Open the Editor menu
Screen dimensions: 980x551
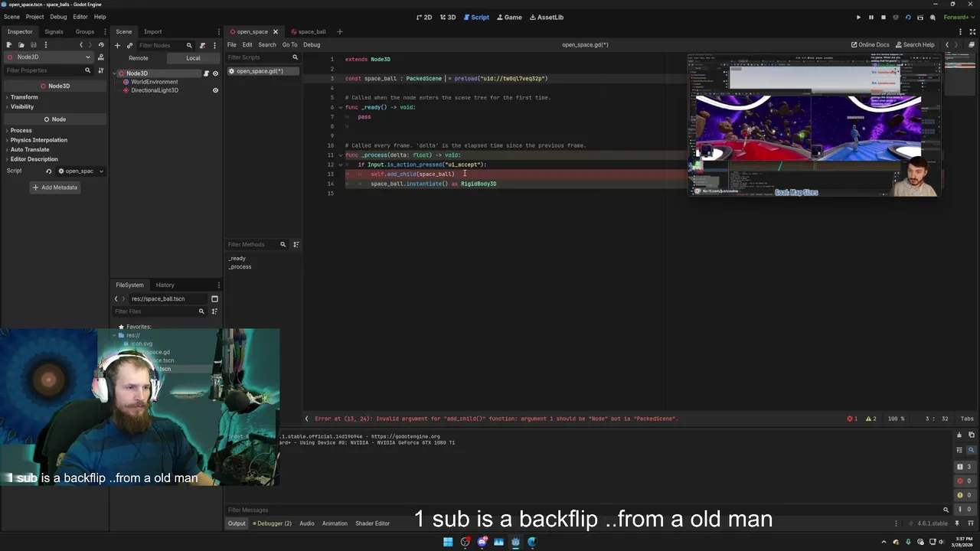[80, 17]
